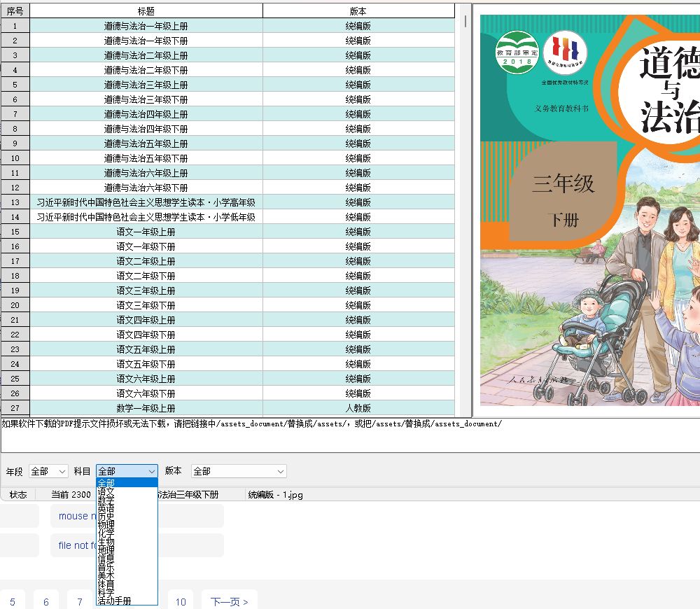700x609 pixels.
Task: Select the 语文一年级上册 row
Action: click(x=146, y=232)
